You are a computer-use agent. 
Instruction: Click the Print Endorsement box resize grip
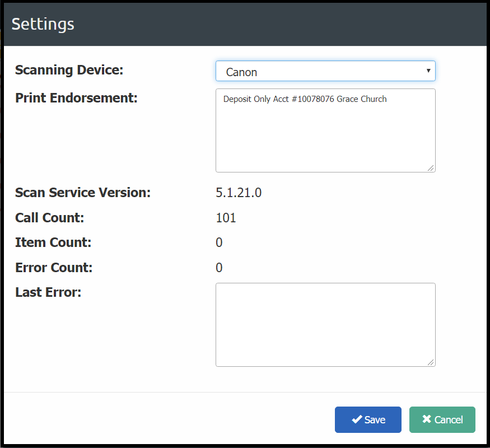[x=431, y=168]
